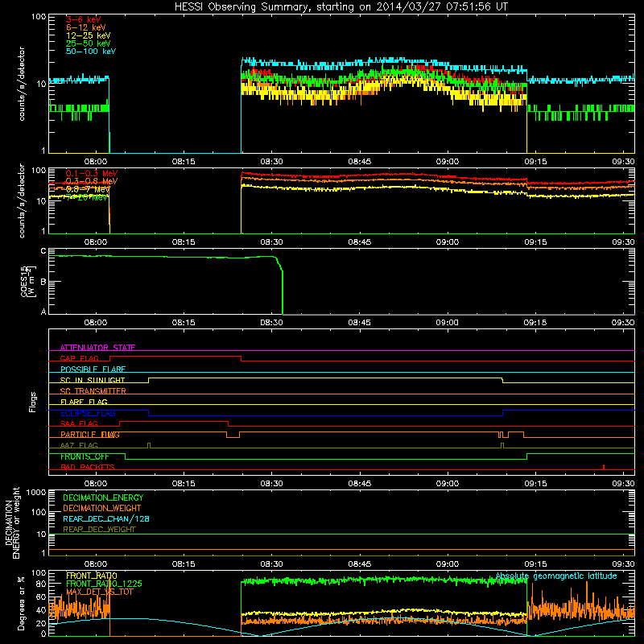Click the FRONT_RATIO legend label
The height and width of the screenshot is (644, 644).
pyautogui.click(x=92, y=576)
